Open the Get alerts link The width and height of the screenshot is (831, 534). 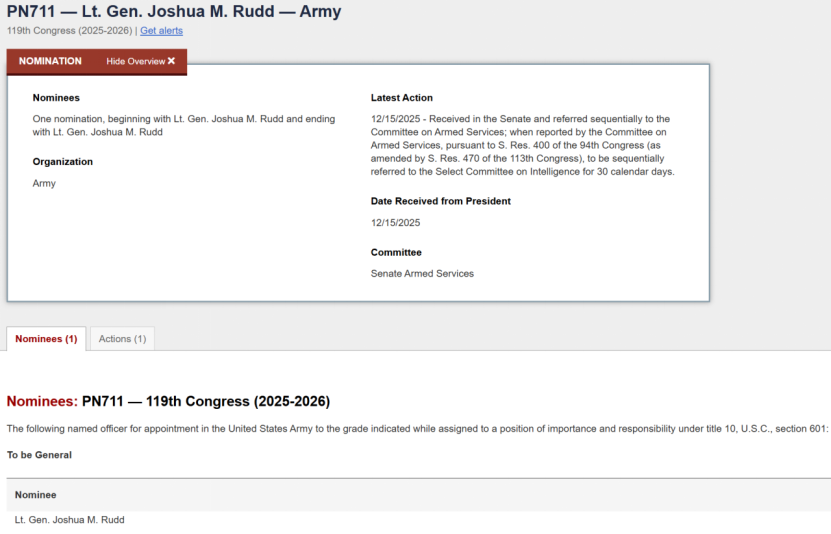161,31
